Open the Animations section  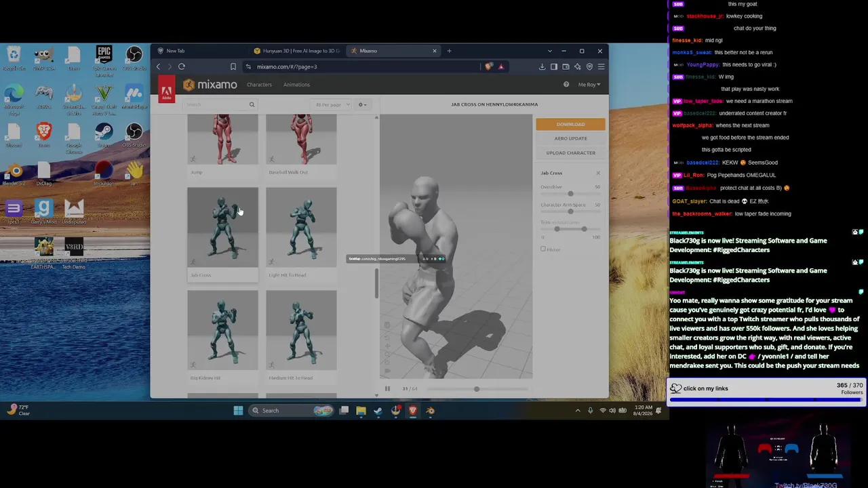(x=296, y=85)
